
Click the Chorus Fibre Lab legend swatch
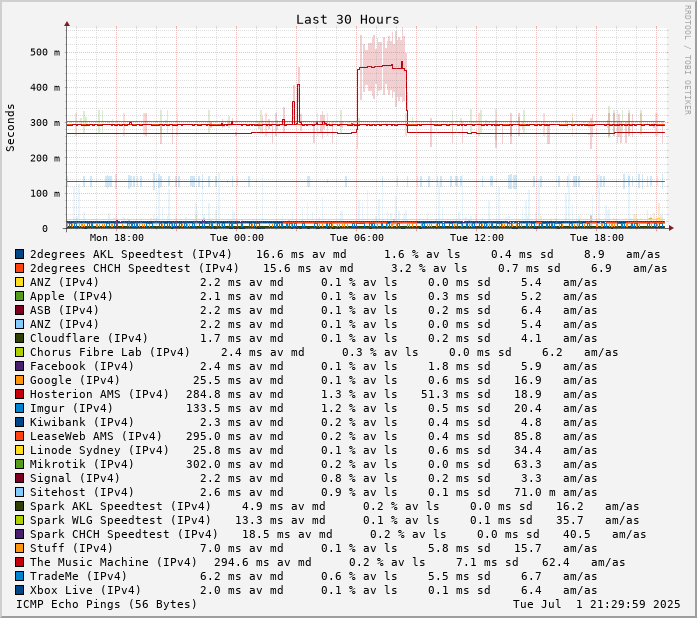(20, 352)
